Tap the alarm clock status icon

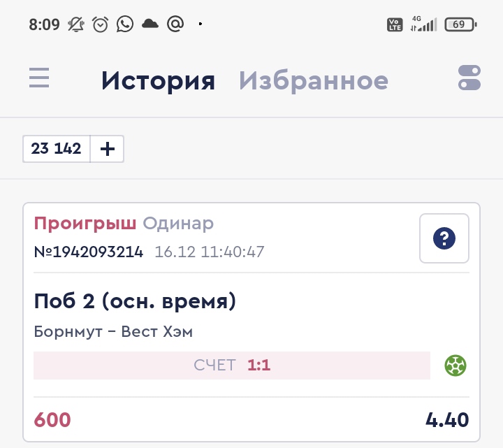point(101,24)
